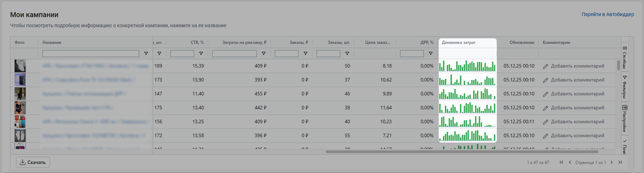Open the CTR, % column filter icon
644x173 pixels.
[x=201, y=53]
